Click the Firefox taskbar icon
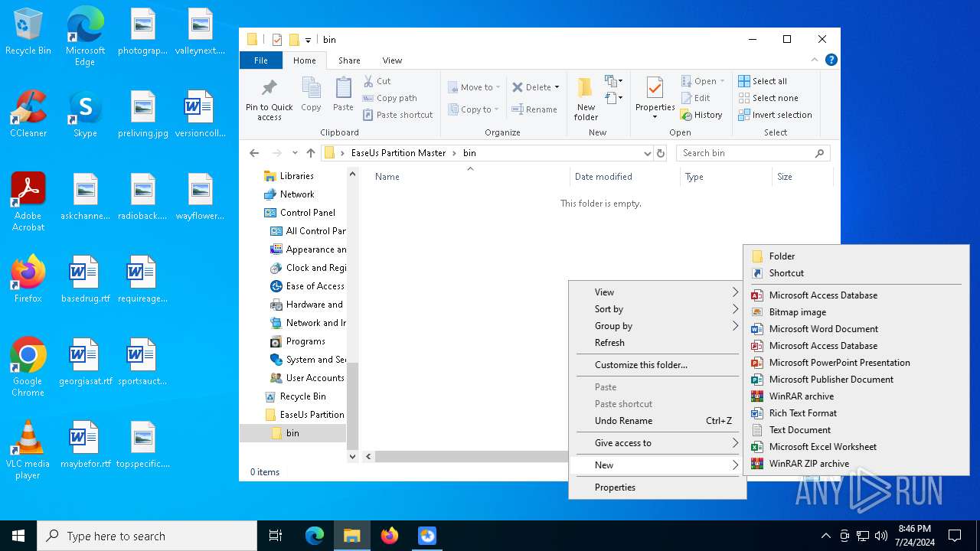 click(390, 536)
